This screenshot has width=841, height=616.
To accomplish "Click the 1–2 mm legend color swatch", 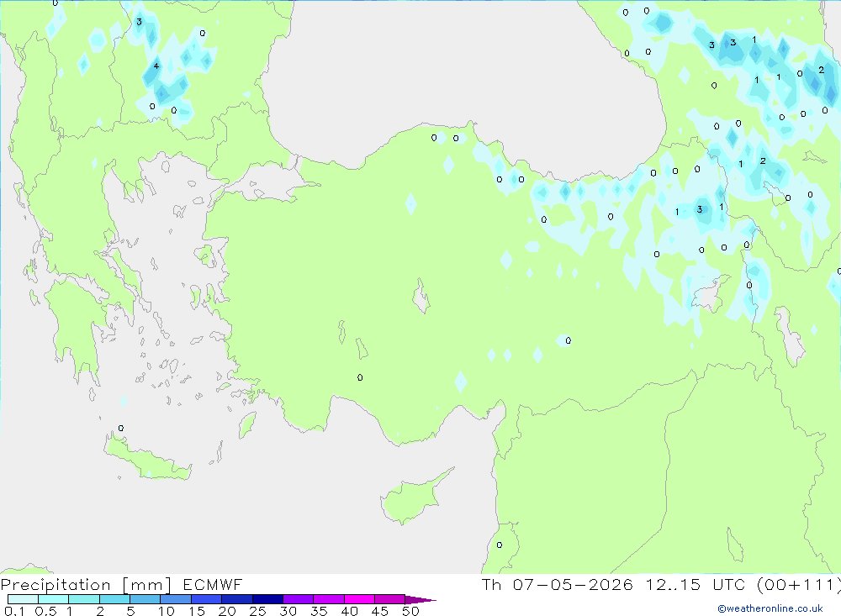I will [84, 599].
